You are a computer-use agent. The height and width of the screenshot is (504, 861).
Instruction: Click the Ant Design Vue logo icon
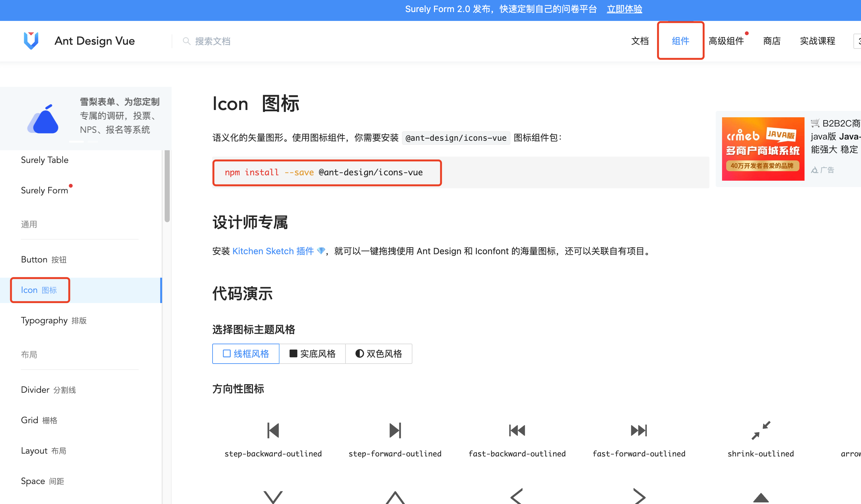31,41
